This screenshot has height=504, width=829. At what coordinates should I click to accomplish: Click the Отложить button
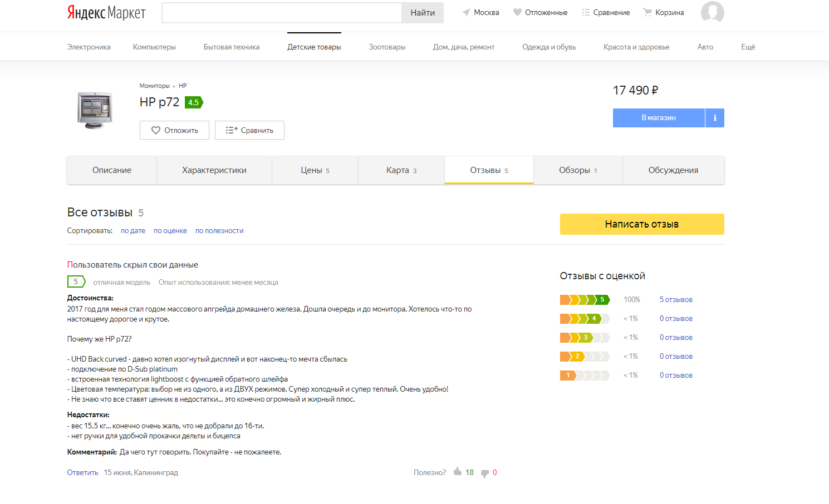(x=174, y=130)
